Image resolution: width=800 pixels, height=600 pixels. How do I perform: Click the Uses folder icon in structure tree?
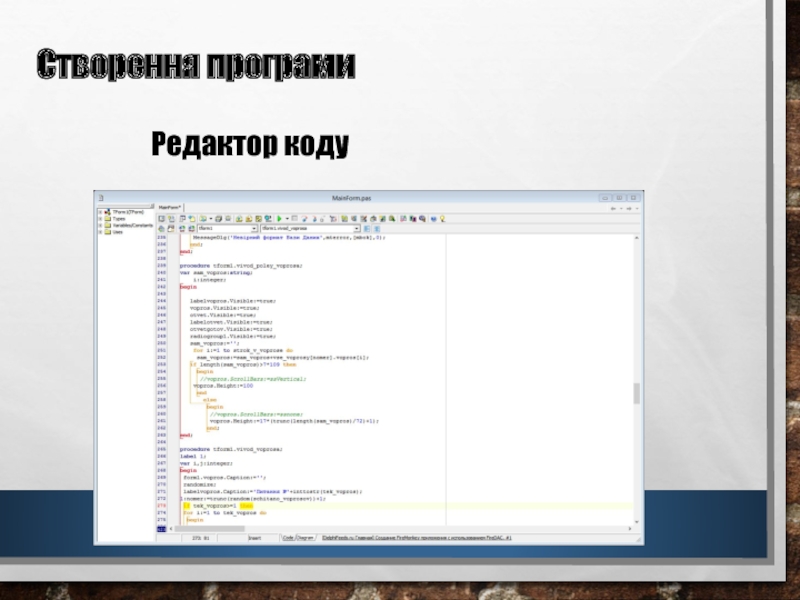click(x=107, y=231)
